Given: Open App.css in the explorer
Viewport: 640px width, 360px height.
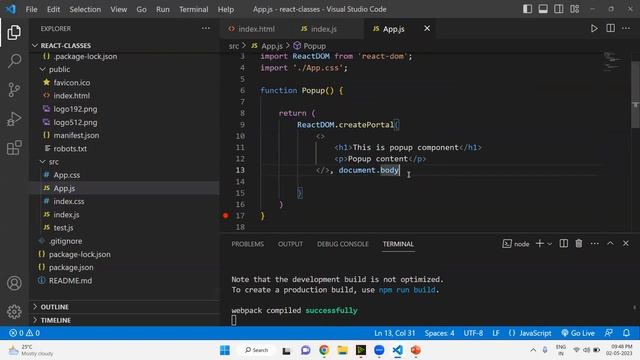Looking at the screenshot, I should (67, 175).
